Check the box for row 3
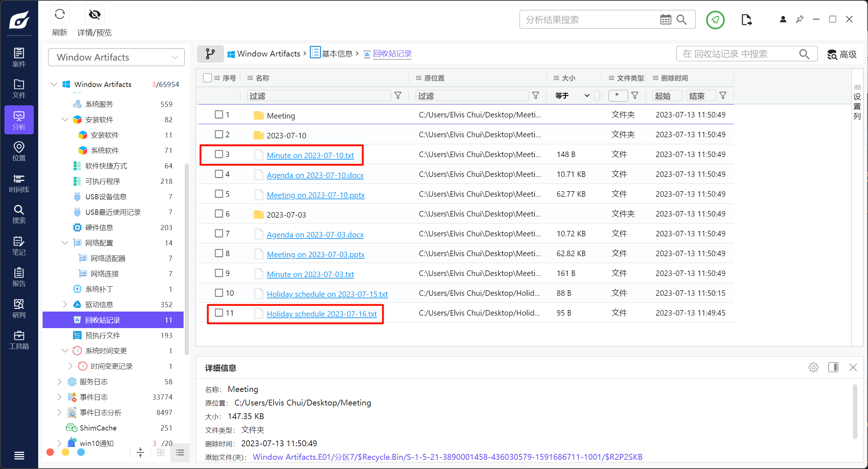The height and width of the screenshot is (469, 868). tap(219, 154)
